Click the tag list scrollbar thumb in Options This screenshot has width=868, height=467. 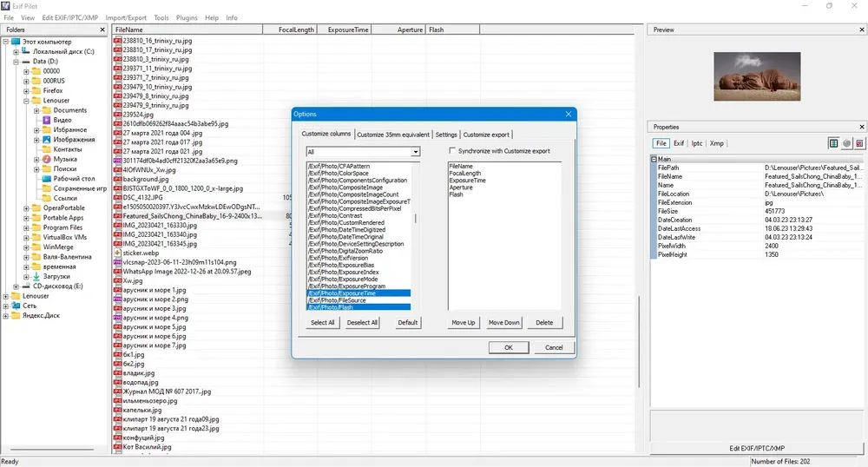tap(415, 219)
